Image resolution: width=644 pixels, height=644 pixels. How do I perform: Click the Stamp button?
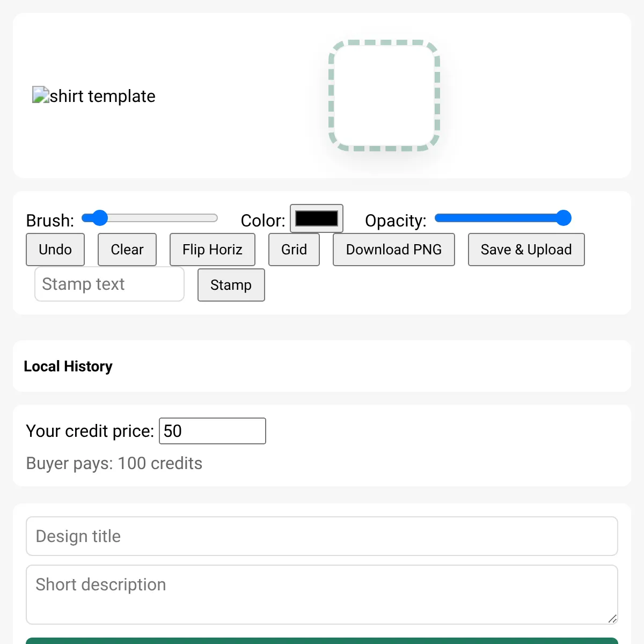(231, 285)
